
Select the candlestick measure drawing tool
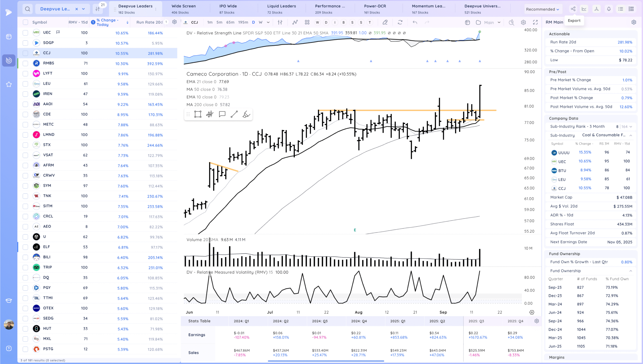[x=210, y=115]
